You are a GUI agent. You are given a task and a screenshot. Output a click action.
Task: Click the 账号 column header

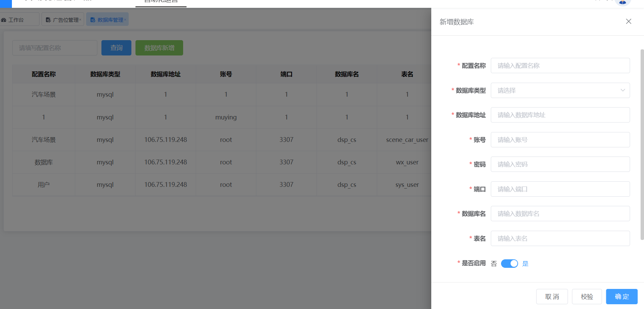pos(226,74)
